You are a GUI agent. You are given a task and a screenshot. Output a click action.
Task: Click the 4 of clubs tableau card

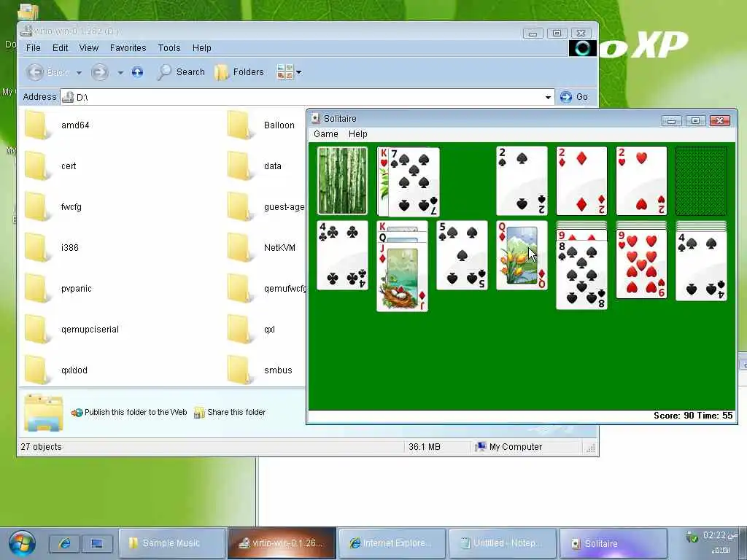pyautogui.click(x=342, y=255)
